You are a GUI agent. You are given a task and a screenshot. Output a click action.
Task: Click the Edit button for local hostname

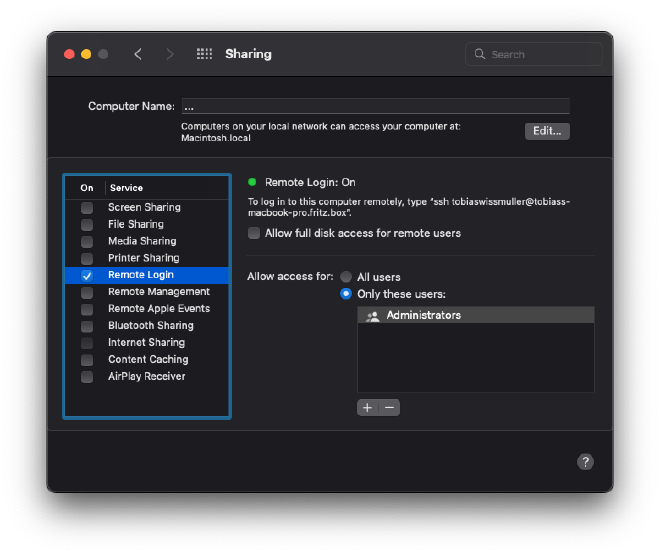coord(547,131)
